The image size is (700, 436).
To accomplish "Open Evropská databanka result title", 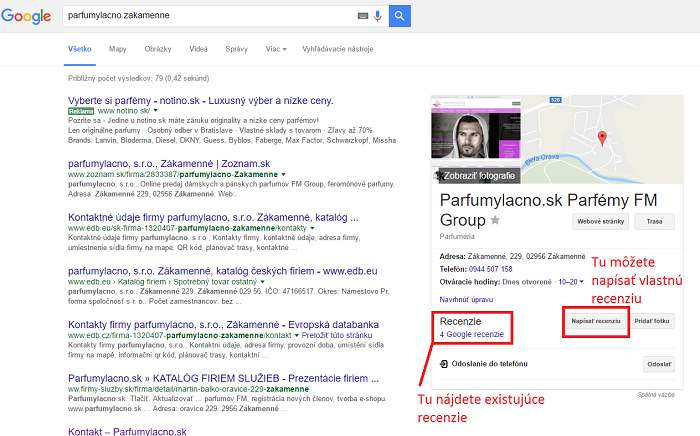I will point(223,324).
